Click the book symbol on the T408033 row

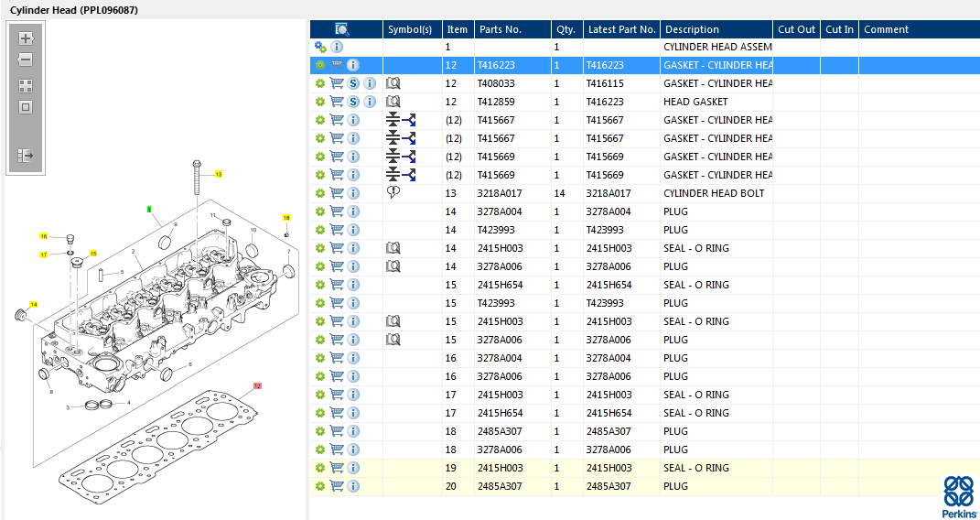(393, 83)
